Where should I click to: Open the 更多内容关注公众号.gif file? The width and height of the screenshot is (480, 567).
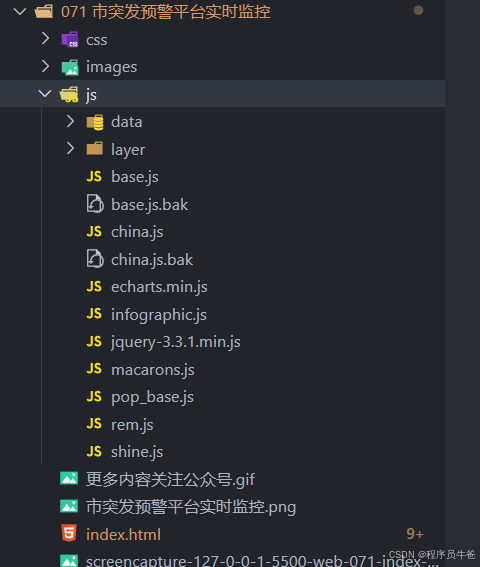click(170, 480)
